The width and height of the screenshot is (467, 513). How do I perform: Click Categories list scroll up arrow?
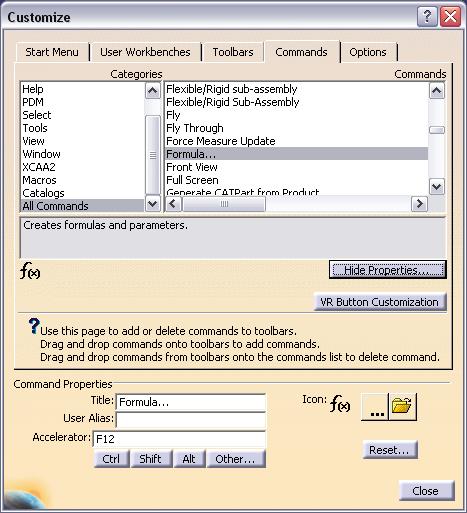[153, 91]
